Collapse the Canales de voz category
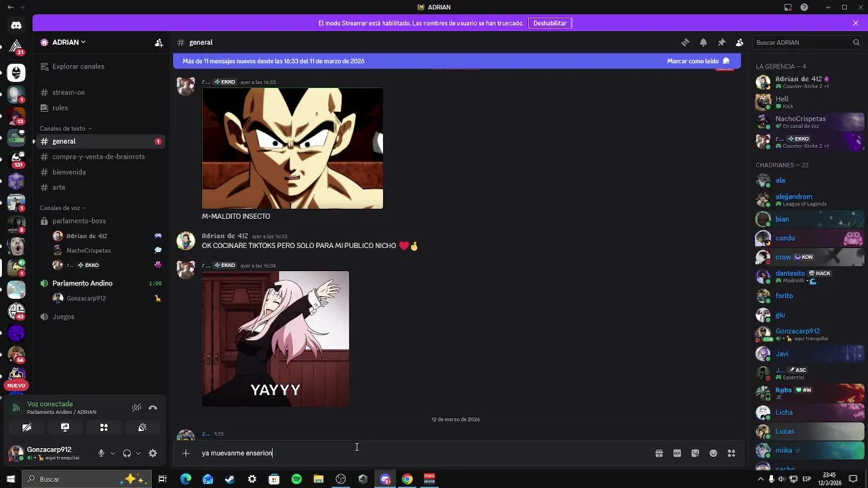868x488 pixels. tap(63, 208)
